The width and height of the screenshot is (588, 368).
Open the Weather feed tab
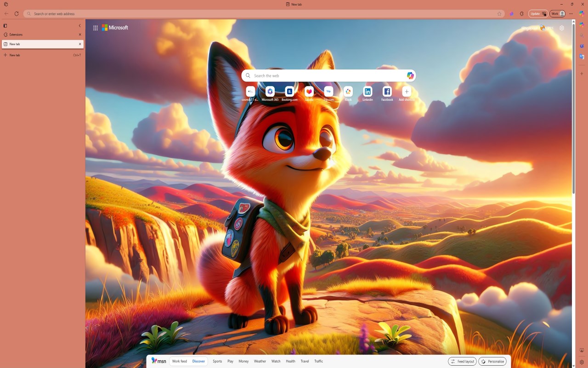click(x=260, y=361)
